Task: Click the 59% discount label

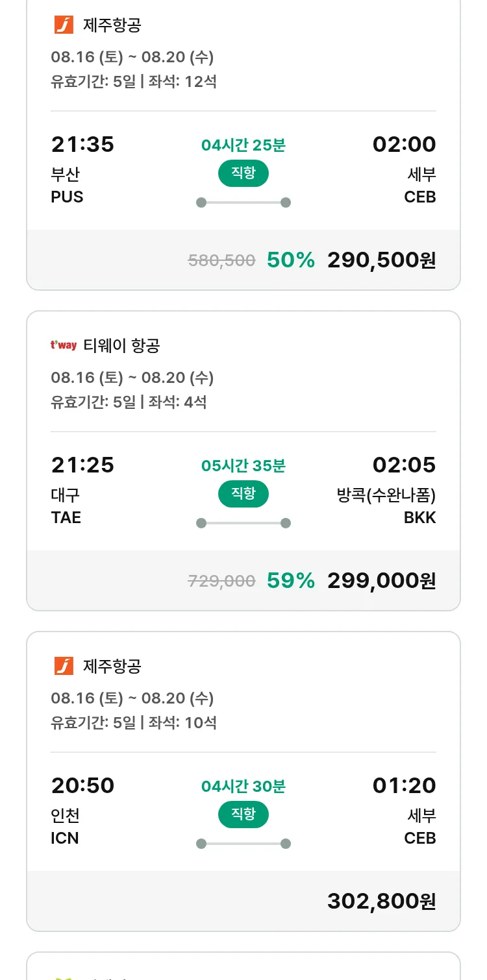Action: click(x=290, y=581)
